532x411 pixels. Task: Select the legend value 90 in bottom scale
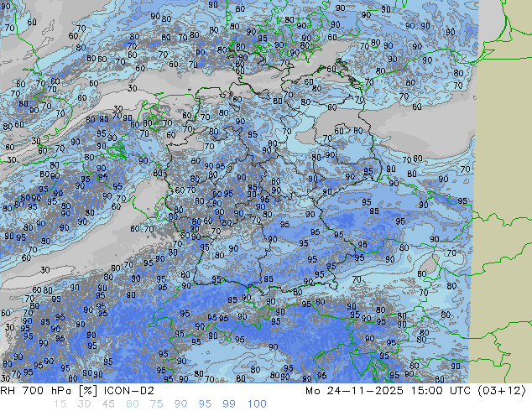tap(180, 404)
